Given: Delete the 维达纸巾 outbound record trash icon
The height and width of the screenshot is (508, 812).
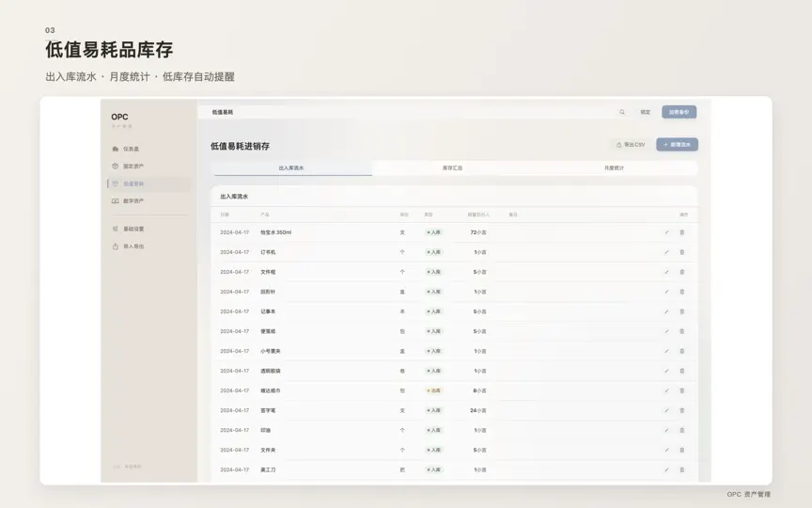Looking at the screenshot, I should [682, 390].
